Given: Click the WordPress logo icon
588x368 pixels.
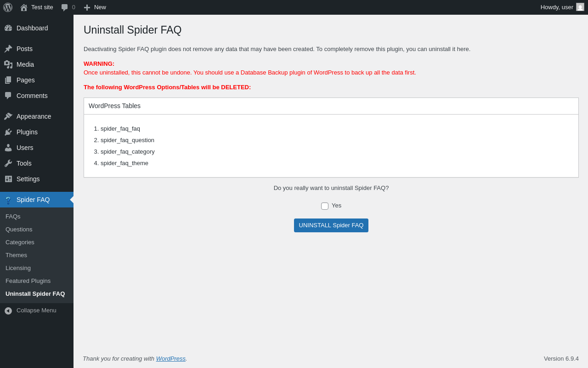Looking at the screenshot, I should click(8, 7).
